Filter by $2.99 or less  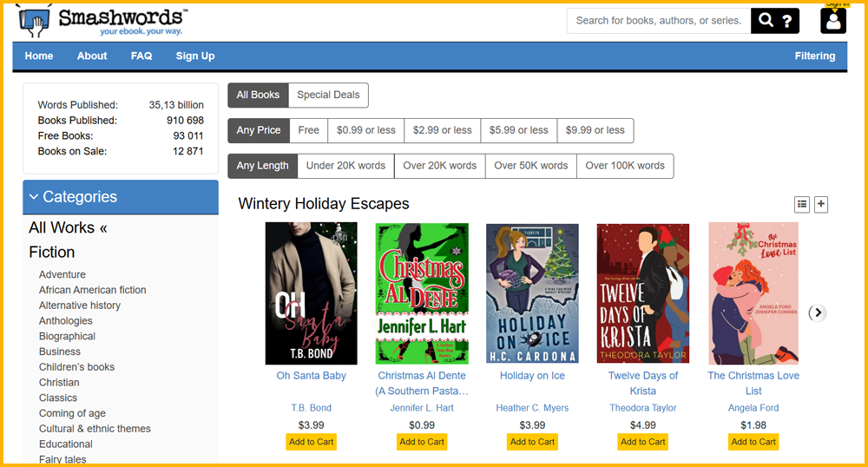coord(443,130)
